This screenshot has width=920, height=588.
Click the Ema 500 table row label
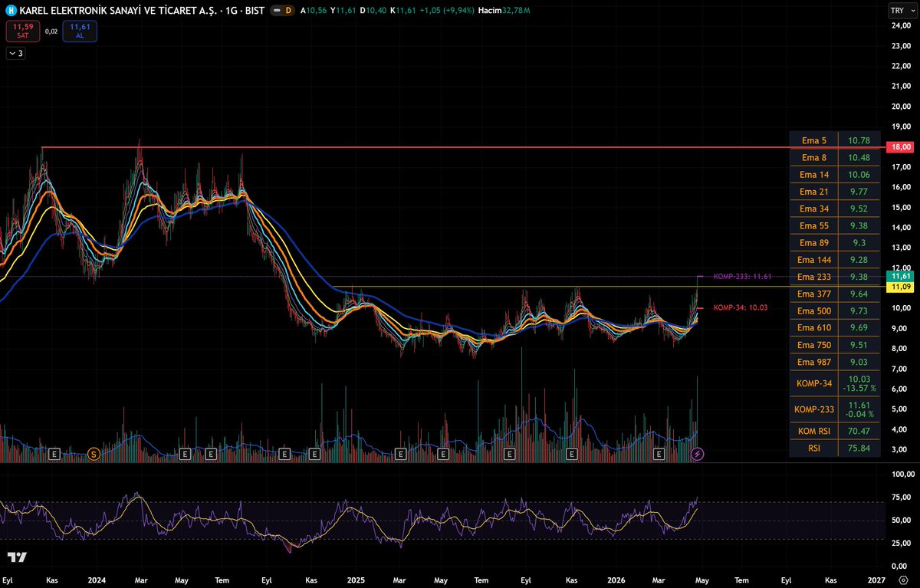pyautogui.click(x=813, y=310)
